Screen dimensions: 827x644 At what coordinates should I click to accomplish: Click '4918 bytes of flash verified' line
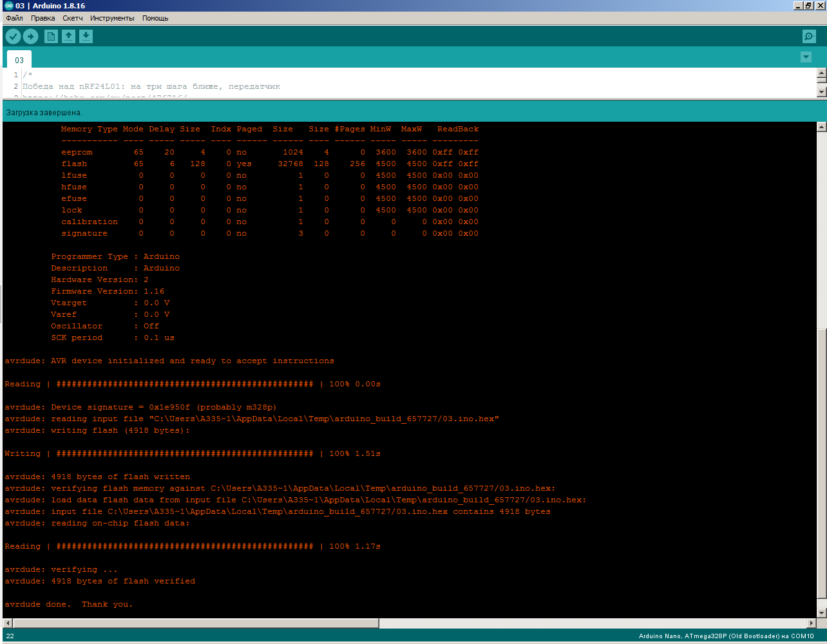(x=100, y=581)
